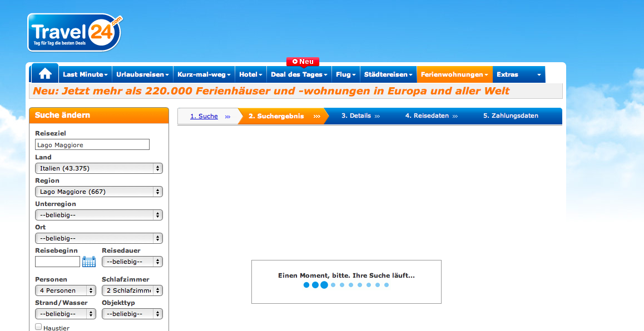
Task: Go back to step 1. Suche link
Action: 204,116
